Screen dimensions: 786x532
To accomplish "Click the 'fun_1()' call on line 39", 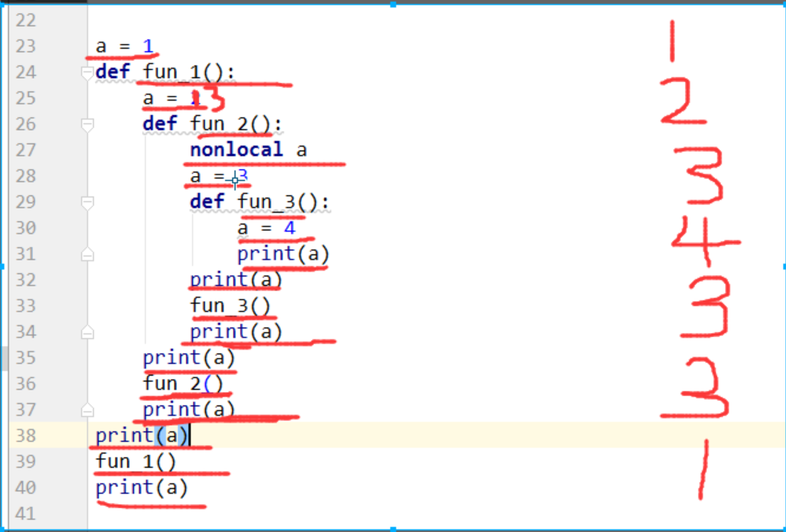I will pos(136,461).
